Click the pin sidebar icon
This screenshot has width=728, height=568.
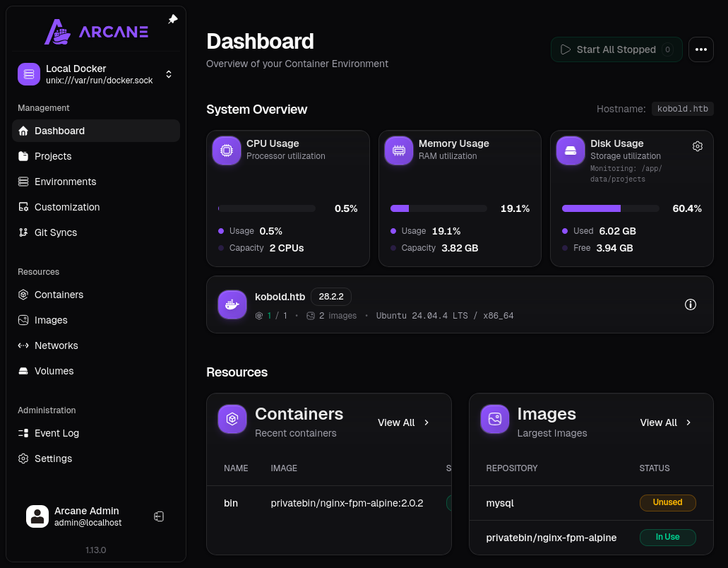pos(173,19)
